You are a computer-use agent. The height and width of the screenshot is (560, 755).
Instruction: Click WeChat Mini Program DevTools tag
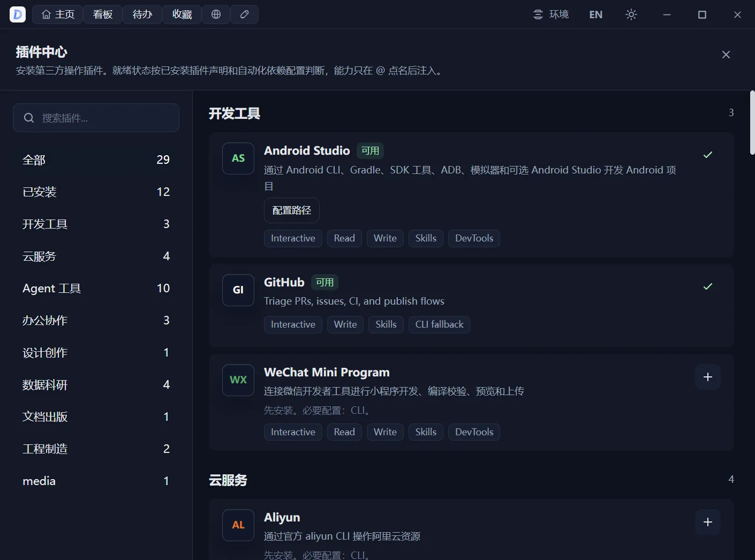click(474, 432)
